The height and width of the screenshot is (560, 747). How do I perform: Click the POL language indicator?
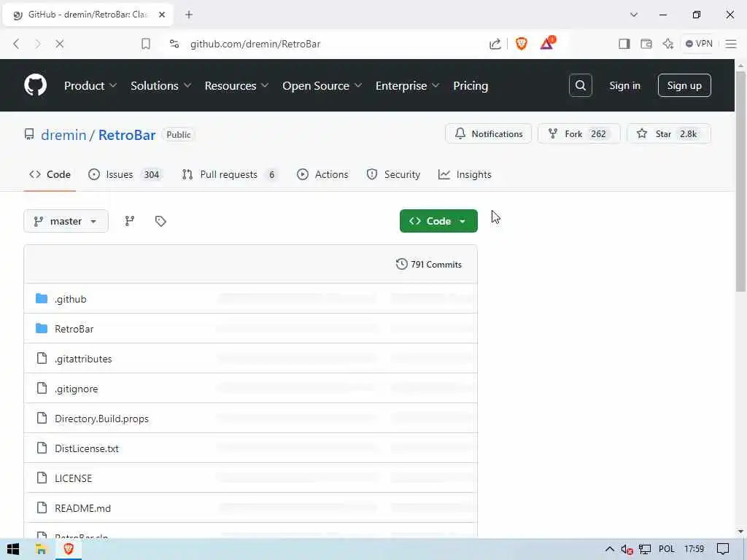pyautogui.click(x=666, y=549)
